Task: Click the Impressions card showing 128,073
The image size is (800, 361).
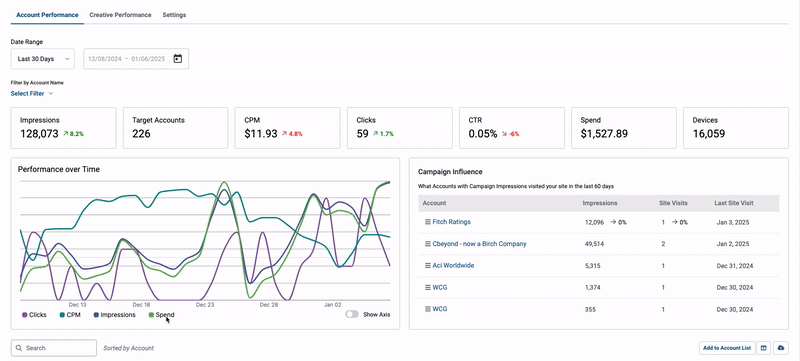Action: 63,128
